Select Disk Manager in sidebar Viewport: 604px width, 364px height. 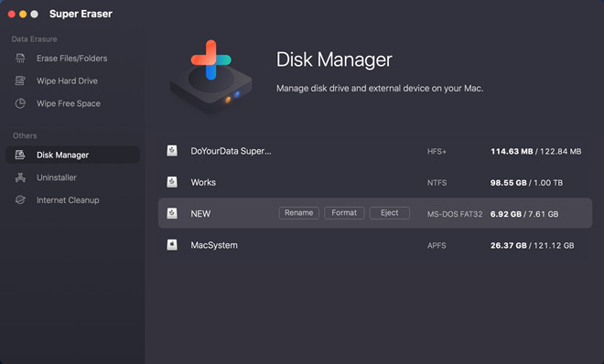(72, 155)
